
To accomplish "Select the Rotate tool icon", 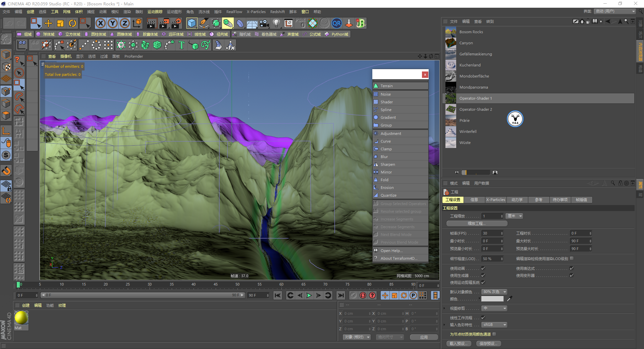I will pyautogui.click(x=72, y=23).
